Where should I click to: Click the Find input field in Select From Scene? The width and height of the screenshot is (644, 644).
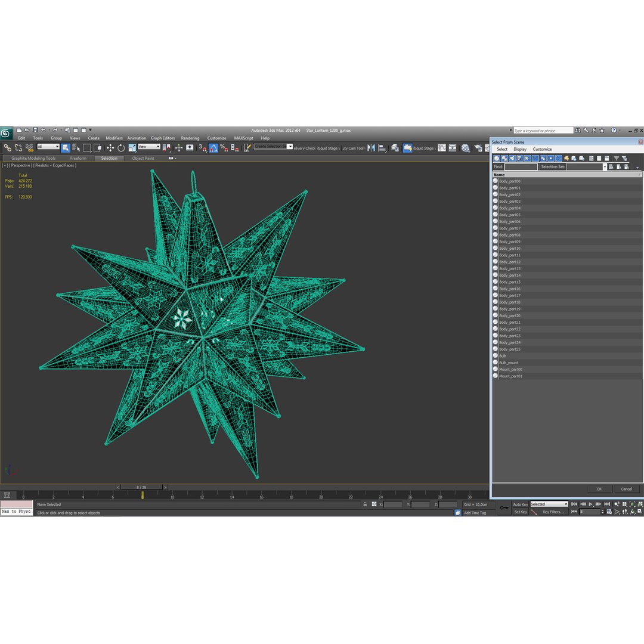(521, 167)
